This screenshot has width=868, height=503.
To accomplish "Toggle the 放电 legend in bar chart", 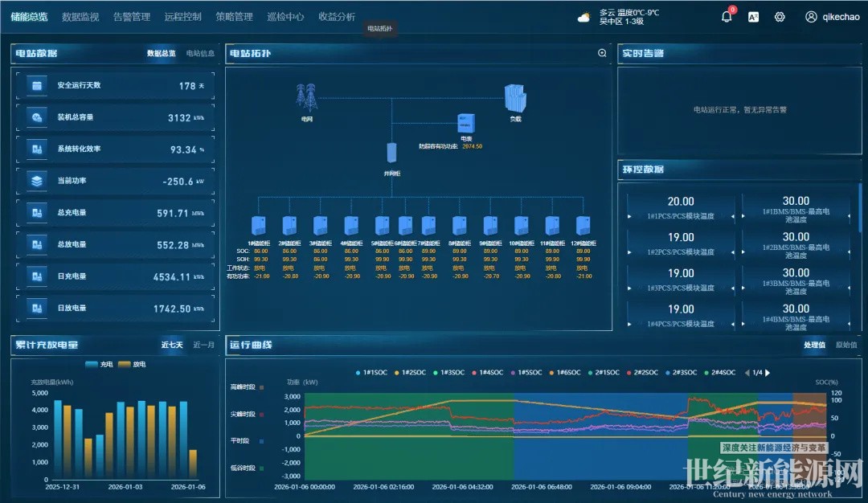I will coord(132,364).
